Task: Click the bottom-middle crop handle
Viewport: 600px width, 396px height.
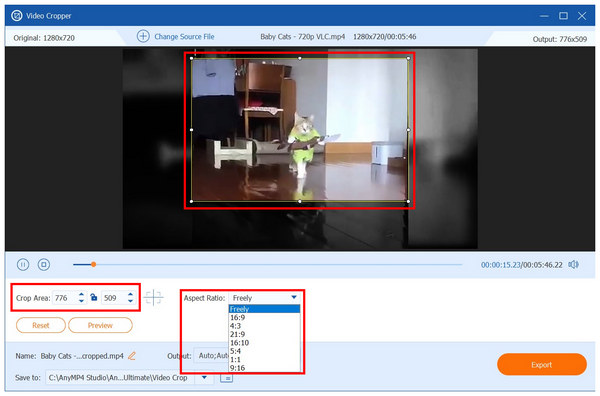Action: pyautogui.click(x=300, y=201)
